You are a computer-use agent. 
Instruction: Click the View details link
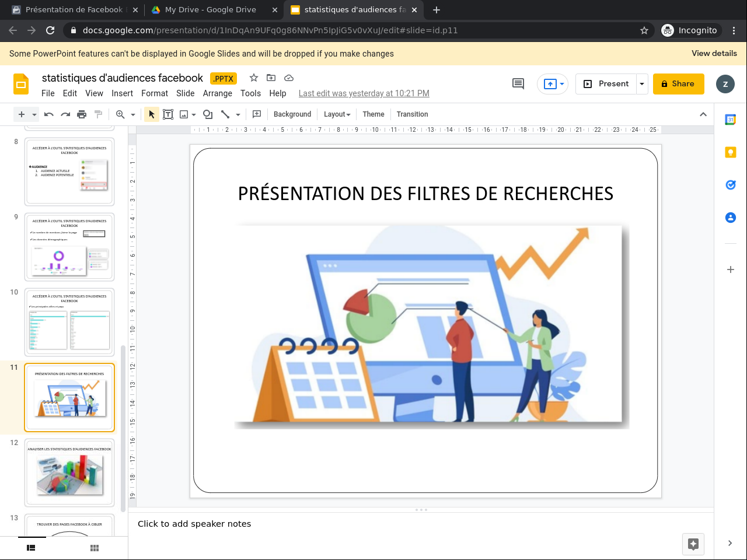[714, 54]
